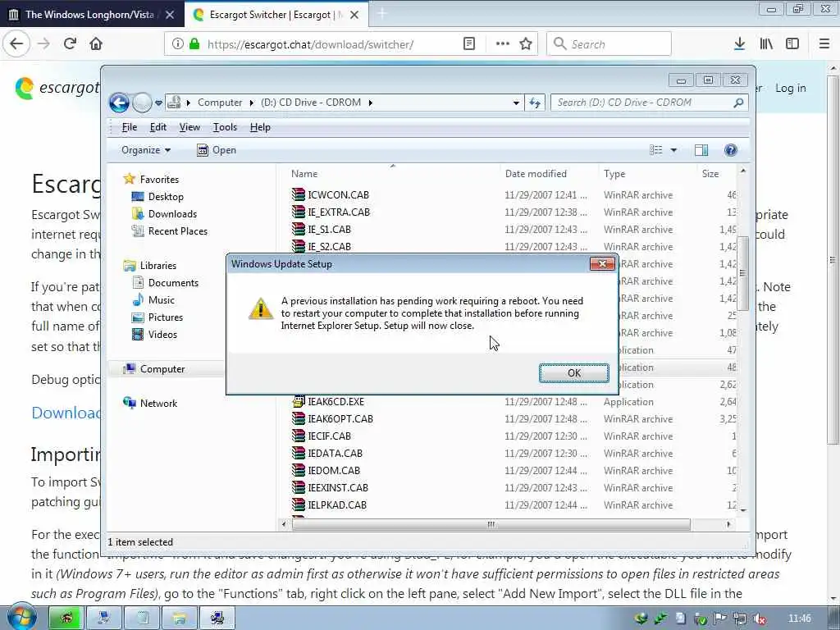Sort files by Name column

point(304,174)
